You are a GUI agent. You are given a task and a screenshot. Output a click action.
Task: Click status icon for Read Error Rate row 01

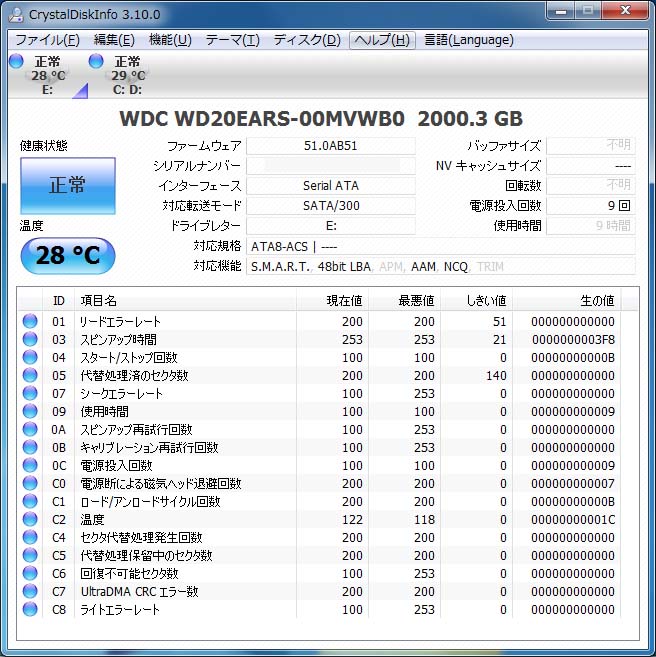point(30,321)
